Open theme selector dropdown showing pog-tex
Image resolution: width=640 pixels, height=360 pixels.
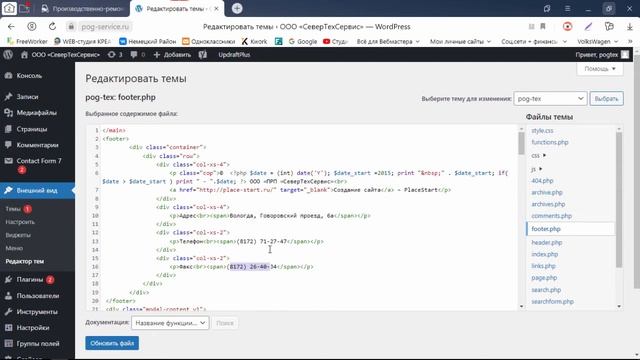pos(550,98)
